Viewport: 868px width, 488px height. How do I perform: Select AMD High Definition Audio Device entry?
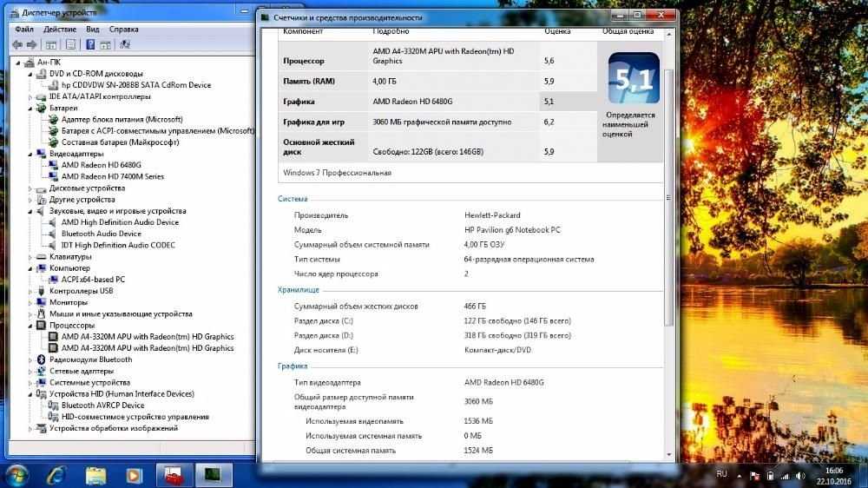pyautogui.click(x=120, y=222)
